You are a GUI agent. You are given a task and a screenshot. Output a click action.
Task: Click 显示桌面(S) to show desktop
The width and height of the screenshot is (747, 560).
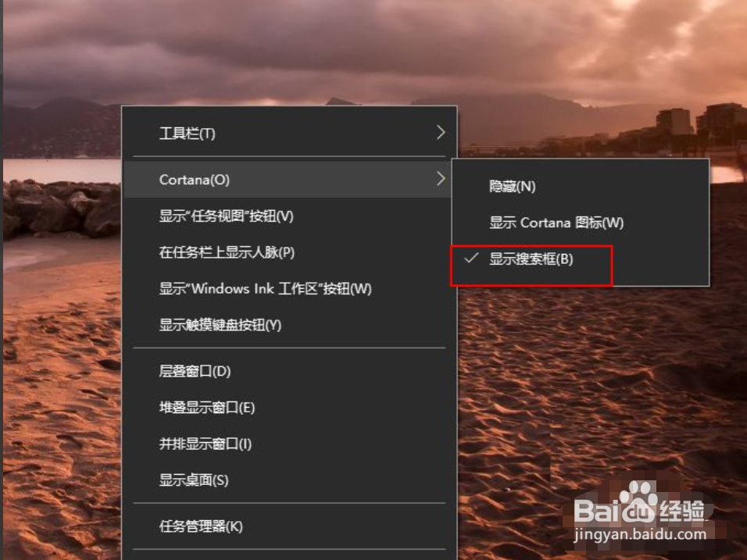[289, 480]
